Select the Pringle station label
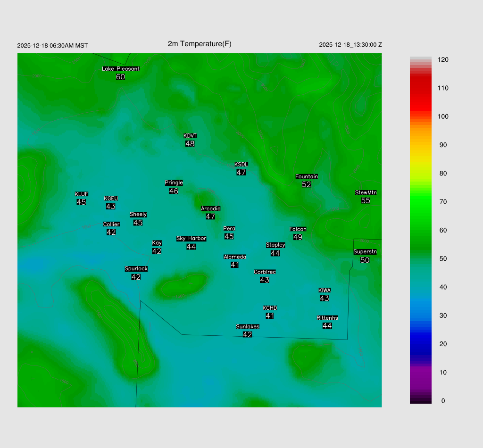483x448 pixels. [174, 183]
